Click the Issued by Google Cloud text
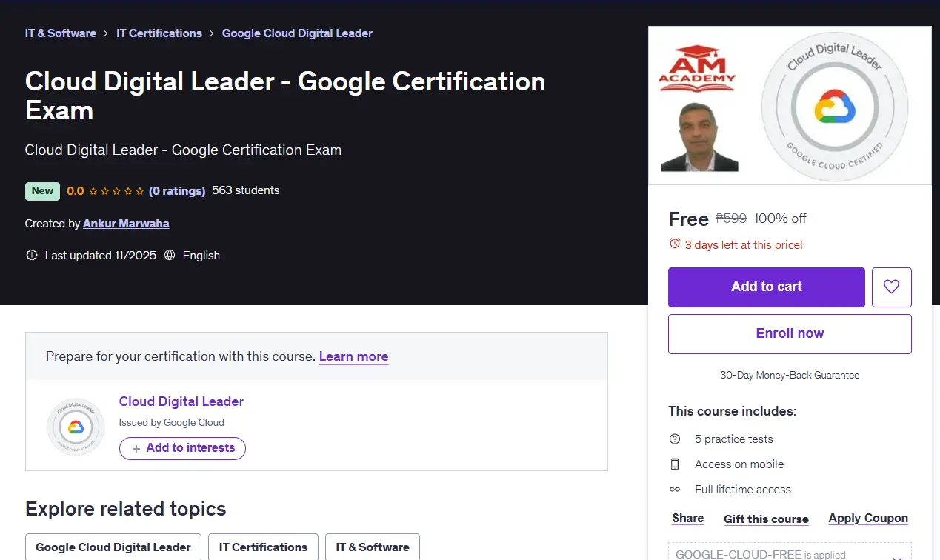This screenshot has height=560, width=940. coord(172,423)
